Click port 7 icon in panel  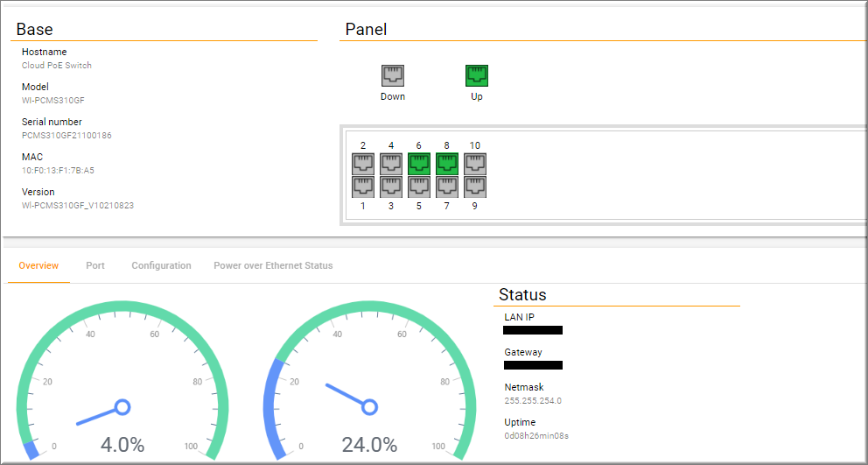[x=447, y=187]
